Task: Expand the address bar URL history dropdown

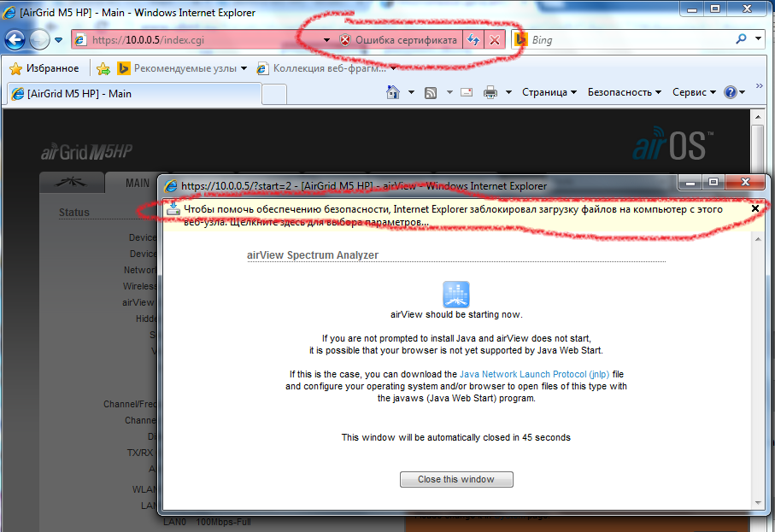Action: click(326, 40)
